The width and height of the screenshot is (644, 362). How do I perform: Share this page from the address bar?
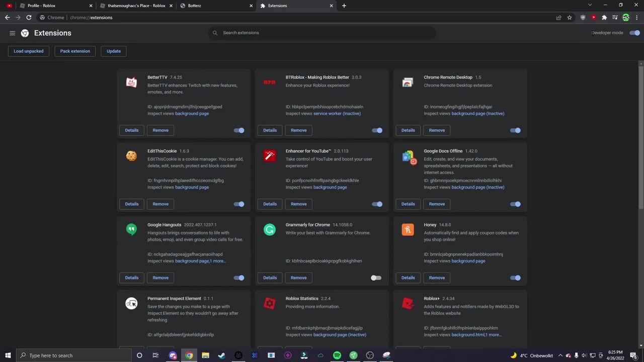(558, 18)
